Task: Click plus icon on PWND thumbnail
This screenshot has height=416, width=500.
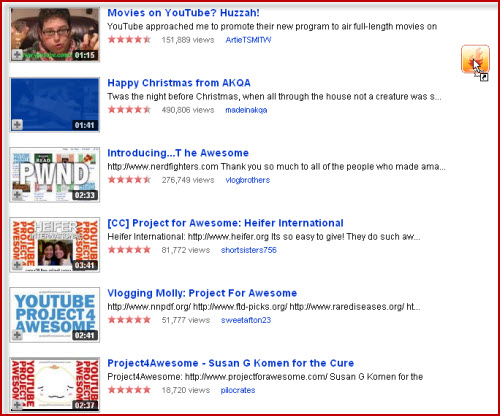Action: [x=17, y=195]
